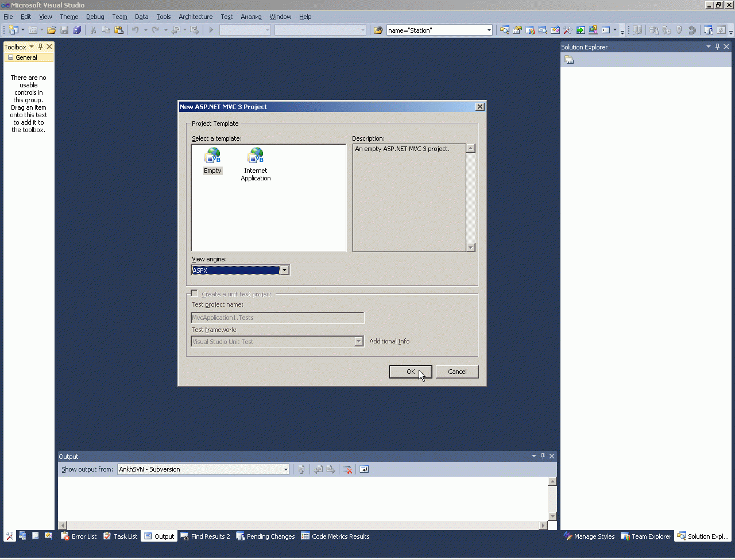Click the Toolbox icon in bottom-left tab strip
Screen dimensions: 735x560
pos(10,536)
